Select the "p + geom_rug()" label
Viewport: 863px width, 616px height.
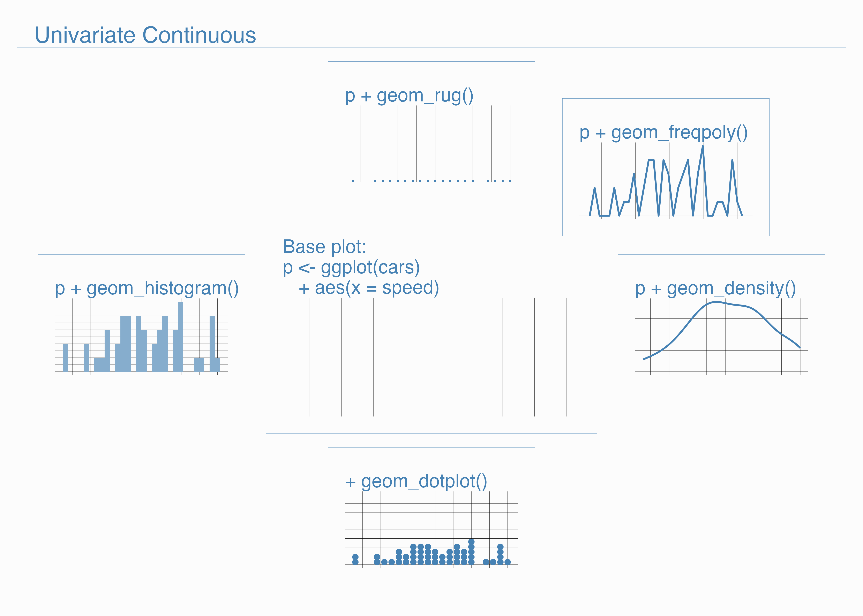(409, 96)
